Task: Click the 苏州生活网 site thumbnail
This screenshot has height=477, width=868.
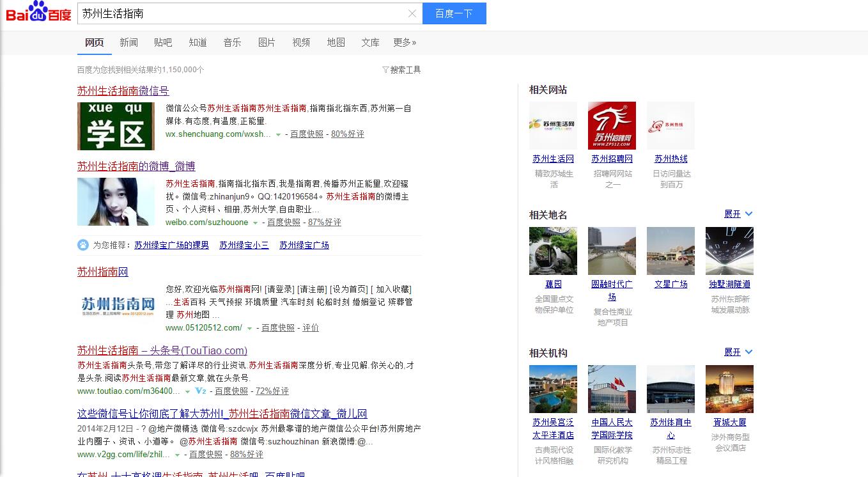Action: tap(553, 125)
